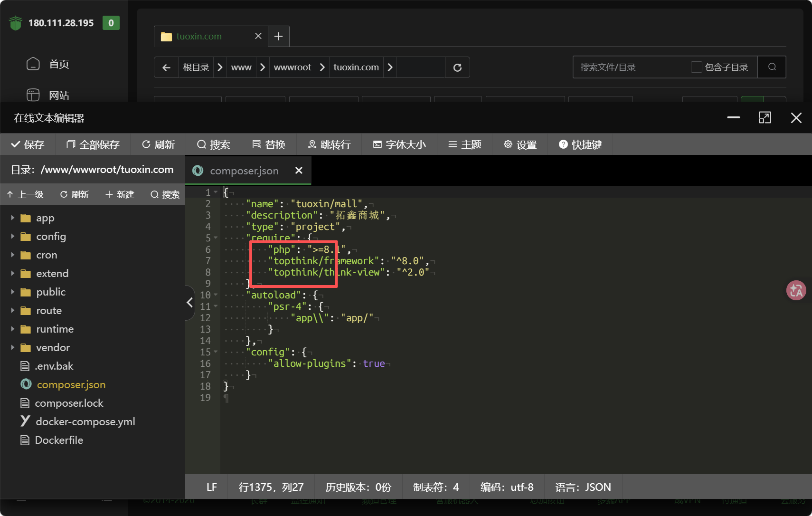This screenshot has width=812, height=516.
Task: Fold the require block at line 5
Action: point(216,238)
